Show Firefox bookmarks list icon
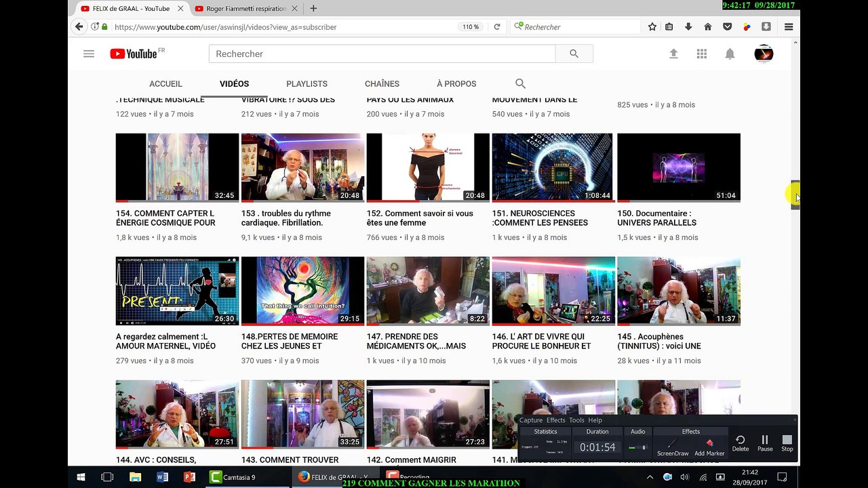 click(x=669, y=26)
